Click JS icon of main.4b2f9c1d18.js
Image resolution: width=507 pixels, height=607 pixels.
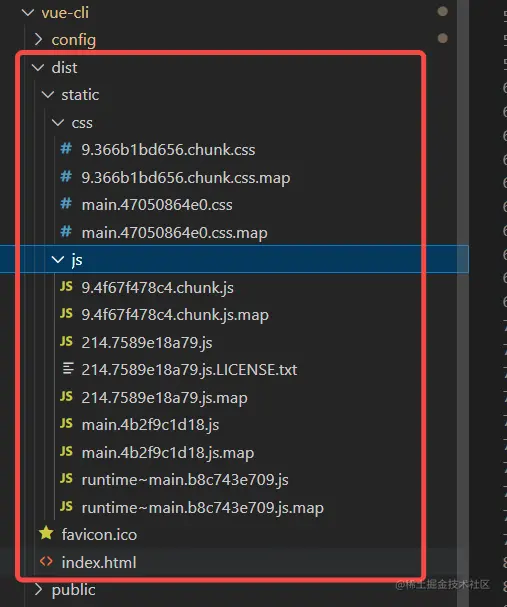tap(66, 424)
